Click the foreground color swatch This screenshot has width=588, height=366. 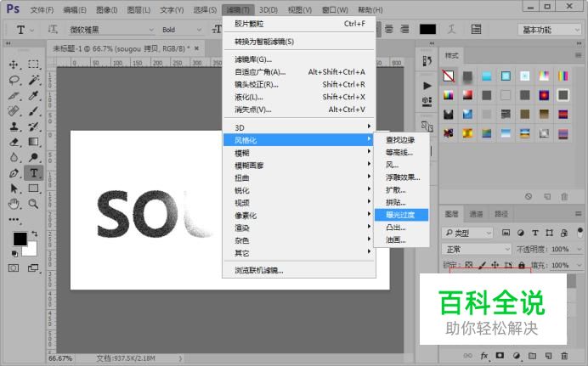[x=20, y=239]
